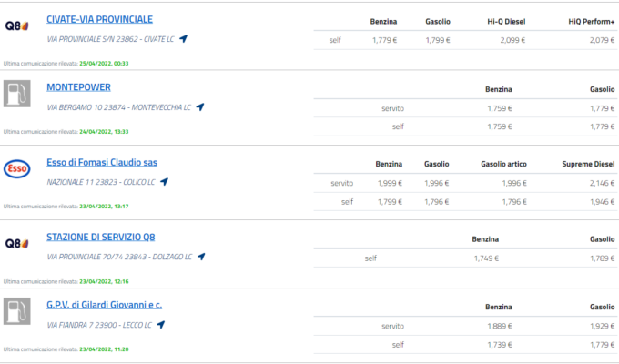Click the fuel pump icon beside G.P.V. di Gilardi

pyautogui.click(x=18, y=311)
